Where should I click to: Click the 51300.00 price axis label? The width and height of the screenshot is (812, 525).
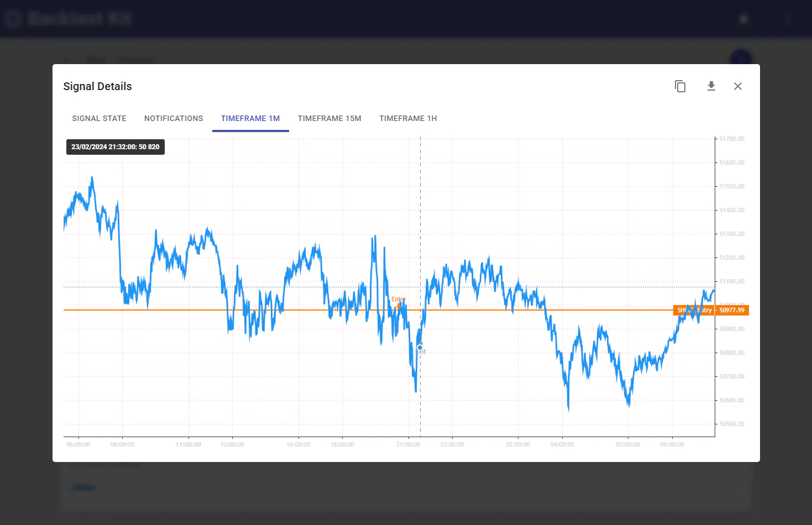[732, 234]
